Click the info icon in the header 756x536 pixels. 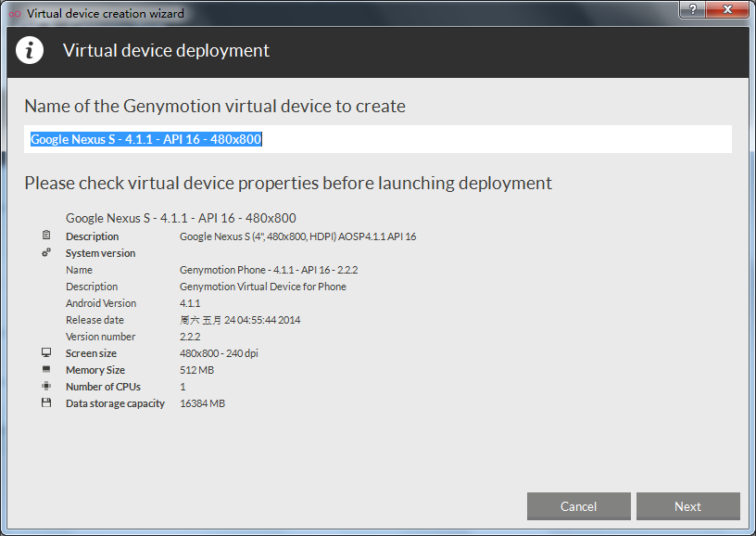(x=30, y=50)
